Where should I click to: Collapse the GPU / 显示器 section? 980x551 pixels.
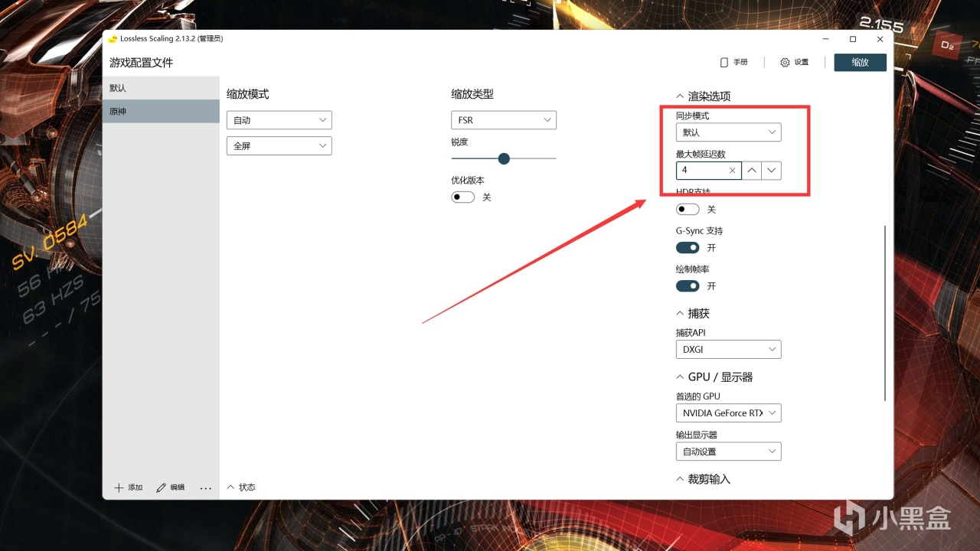pyautogui.click(x=714, y=377)
